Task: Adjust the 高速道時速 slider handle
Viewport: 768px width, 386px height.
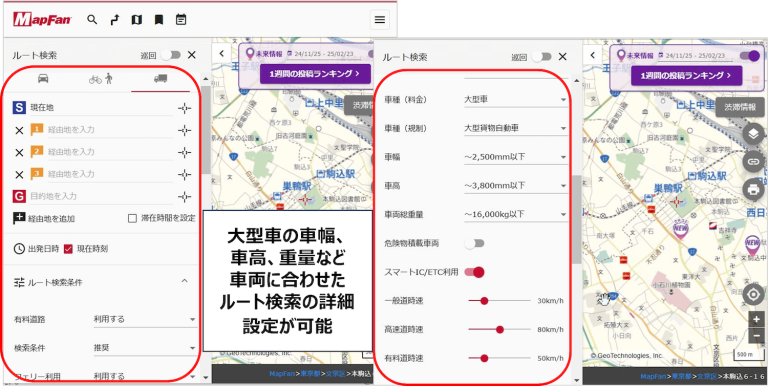Action: [x=500, y=330]
